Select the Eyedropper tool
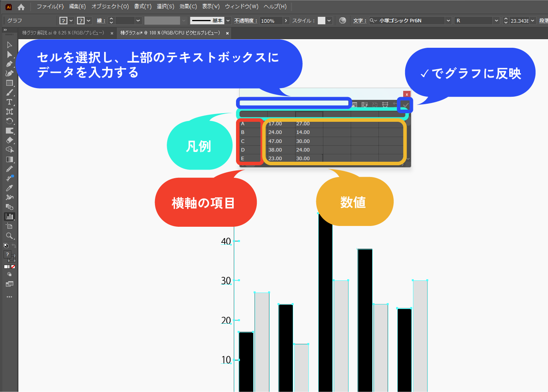 tap(9, 188)
